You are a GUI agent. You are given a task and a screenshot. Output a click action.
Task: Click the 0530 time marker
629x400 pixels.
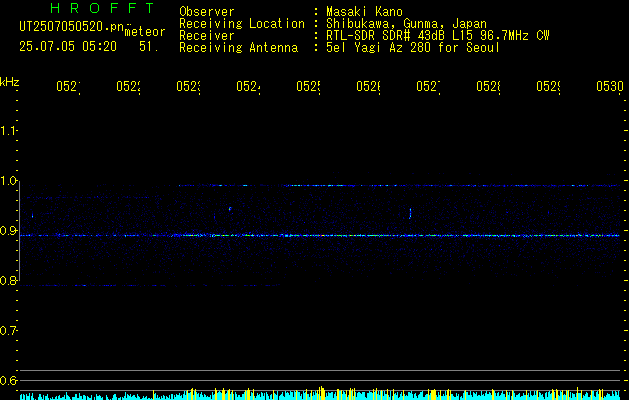[610, 86]
